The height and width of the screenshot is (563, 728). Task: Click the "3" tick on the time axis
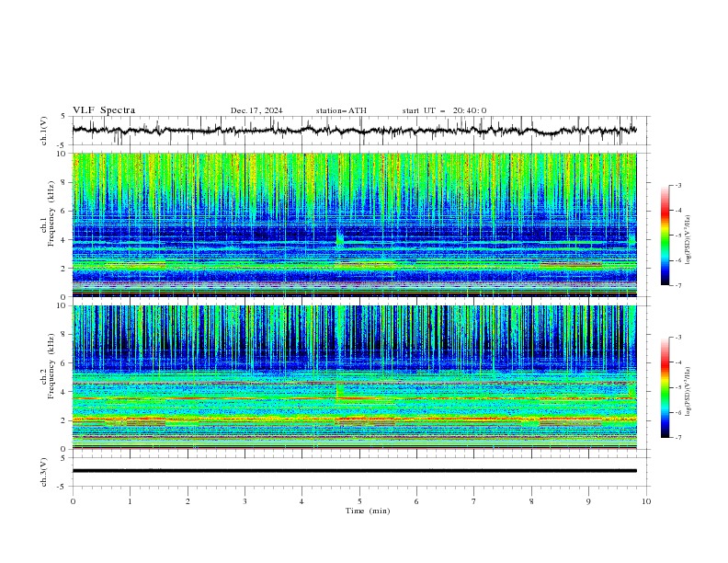tap(245, 501)
